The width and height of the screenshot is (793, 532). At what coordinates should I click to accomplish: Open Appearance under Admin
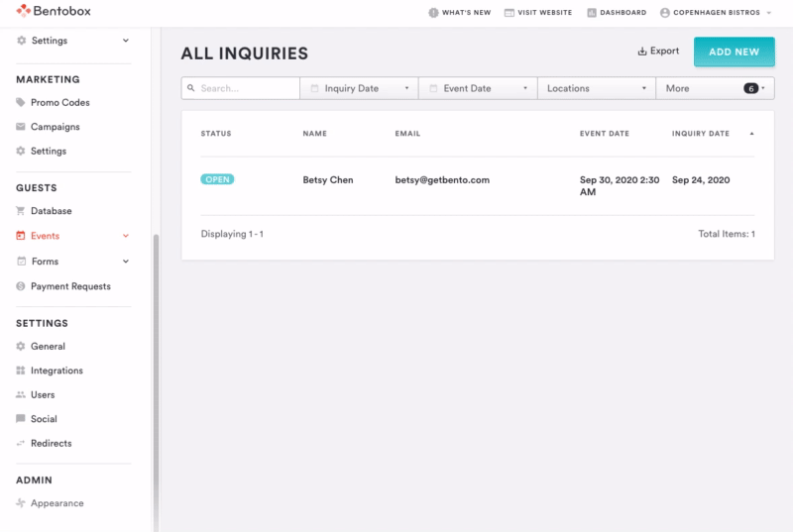tap(57, 503)
